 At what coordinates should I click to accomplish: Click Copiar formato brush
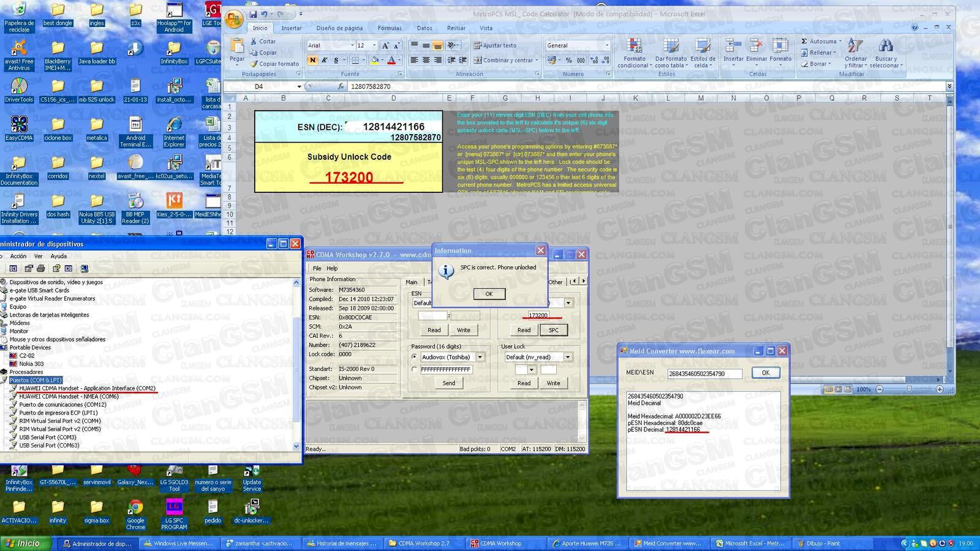click(274, 64)
